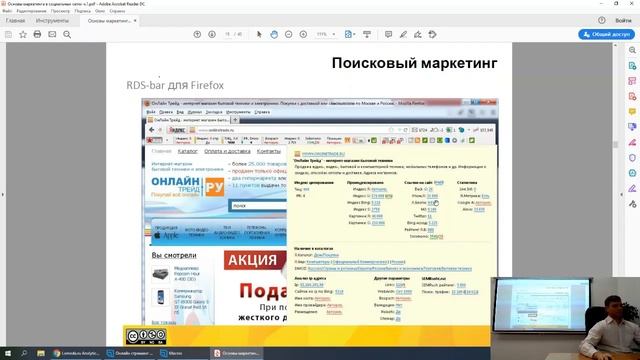Open the Protect shield tool in the right panel
Viewport: 640px width, 360px height.
tap(632, 158)
